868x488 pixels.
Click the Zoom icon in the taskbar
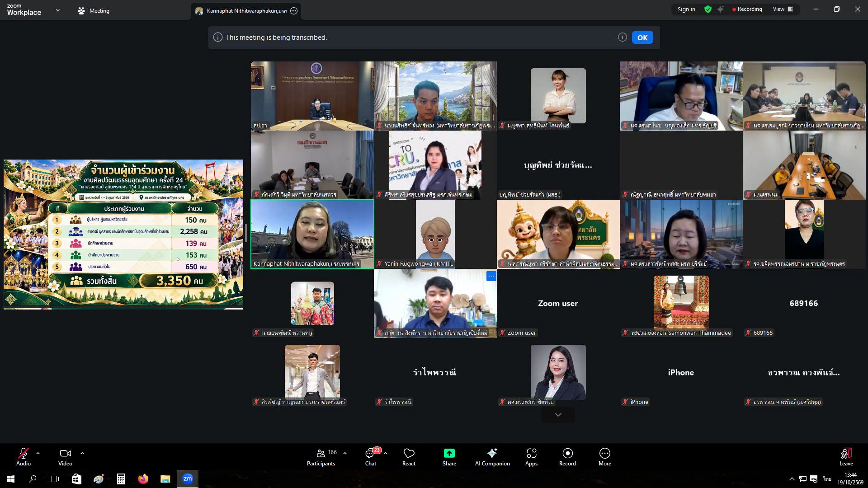[188, 479]
